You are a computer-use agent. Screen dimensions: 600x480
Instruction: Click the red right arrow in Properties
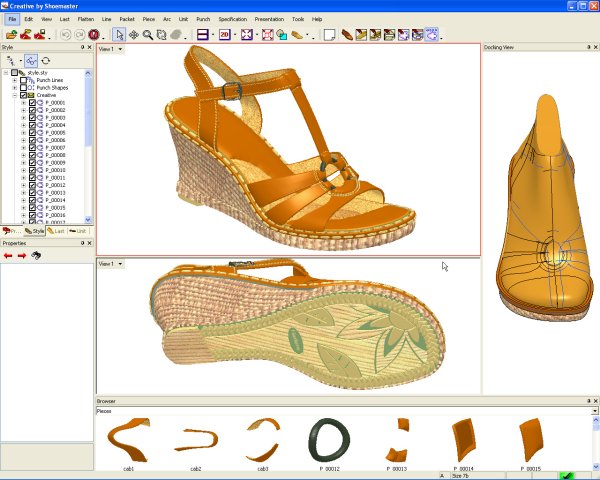(22, 255)
